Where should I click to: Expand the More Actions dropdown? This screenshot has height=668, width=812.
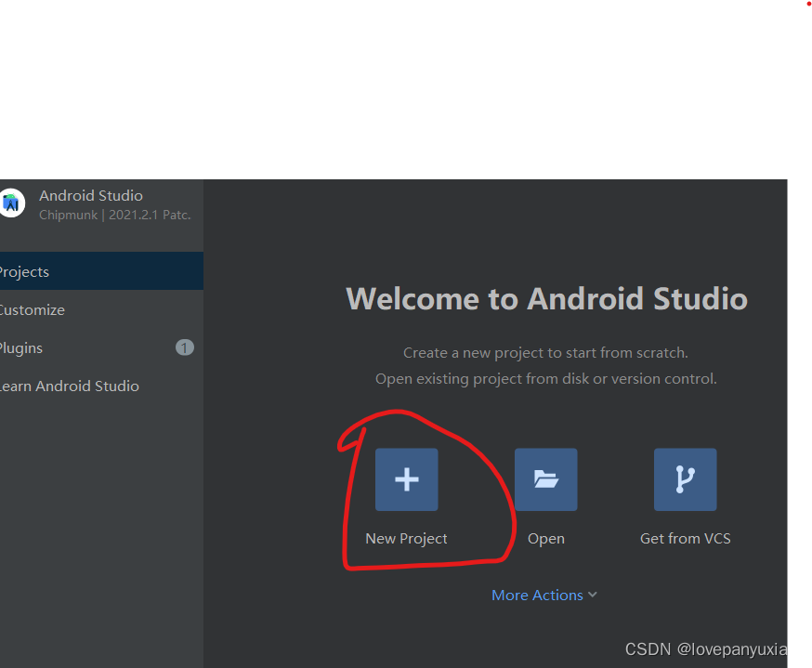click(544, 595)
